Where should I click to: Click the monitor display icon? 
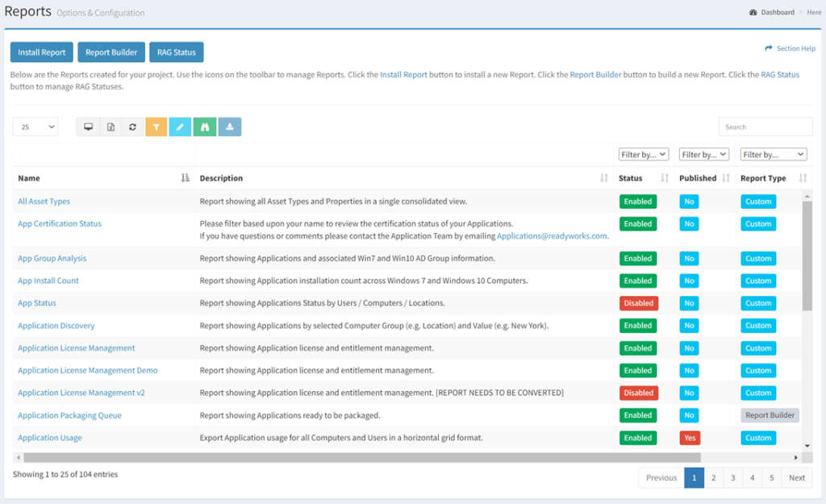88,127
